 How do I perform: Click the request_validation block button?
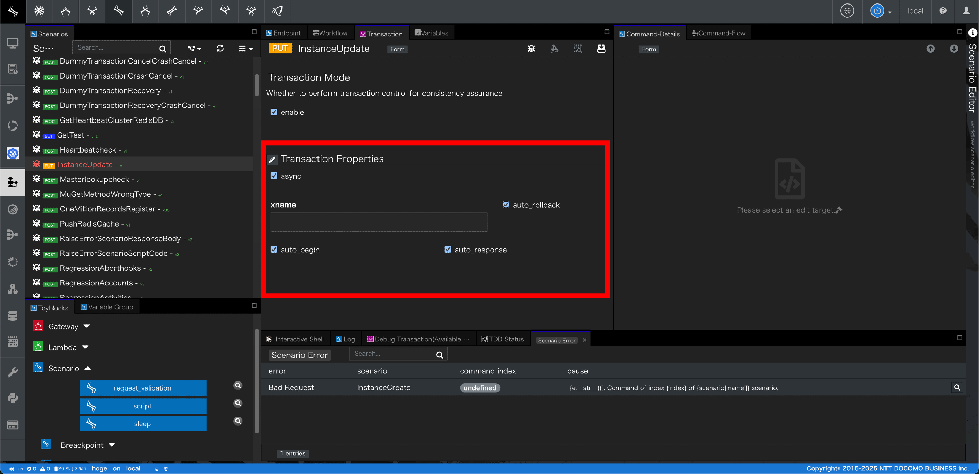(x=142, y=388)
